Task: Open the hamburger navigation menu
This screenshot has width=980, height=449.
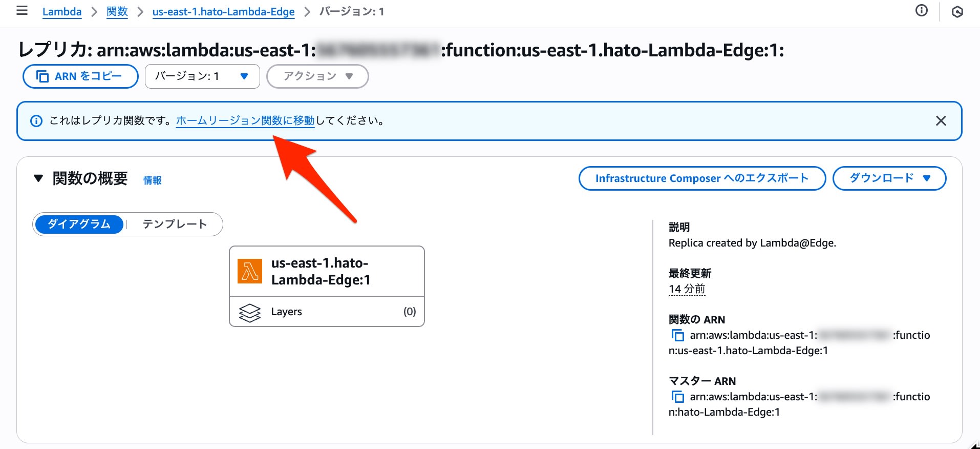Action: 22,11
